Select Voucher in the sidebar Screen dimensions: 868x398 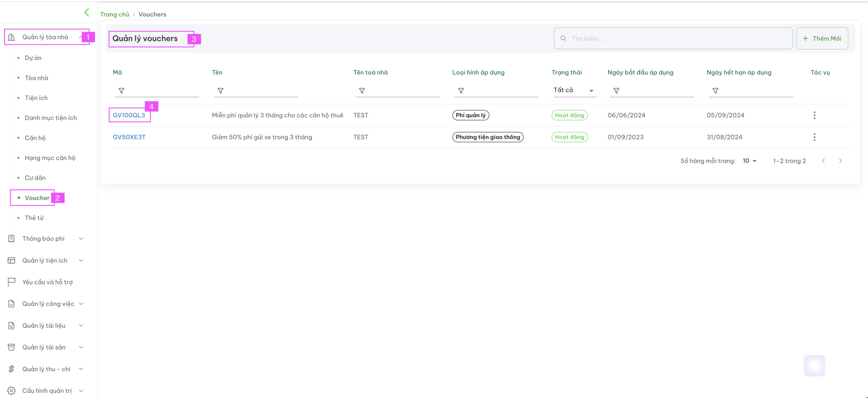[37, 198]
